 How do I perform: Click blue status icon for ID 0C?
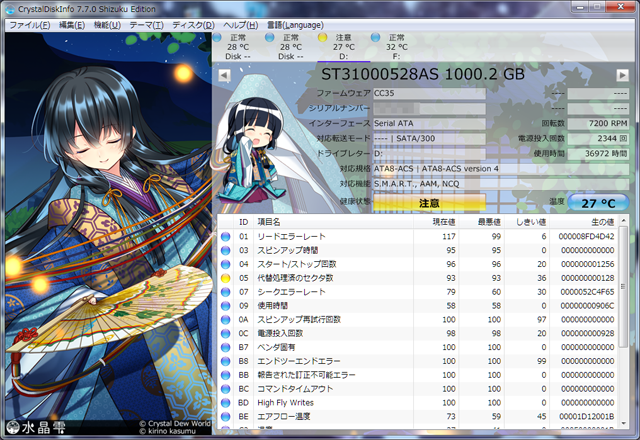pos(225,334)
